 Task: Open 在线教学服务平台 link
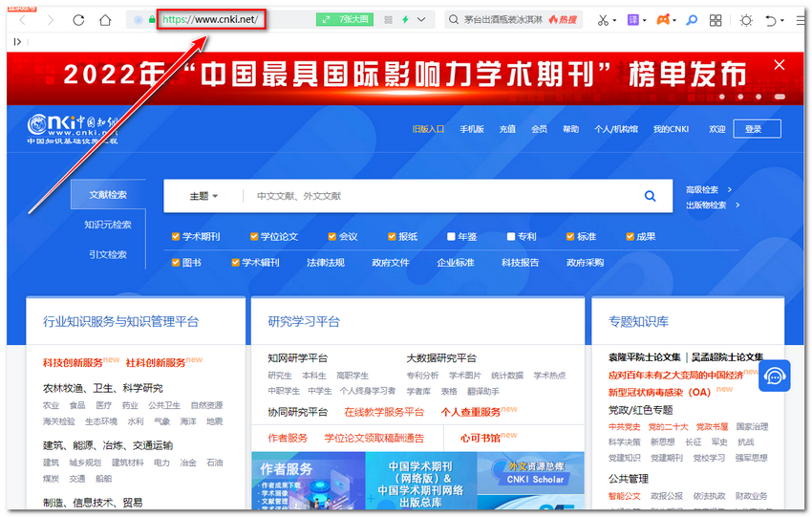click(384, 412)
